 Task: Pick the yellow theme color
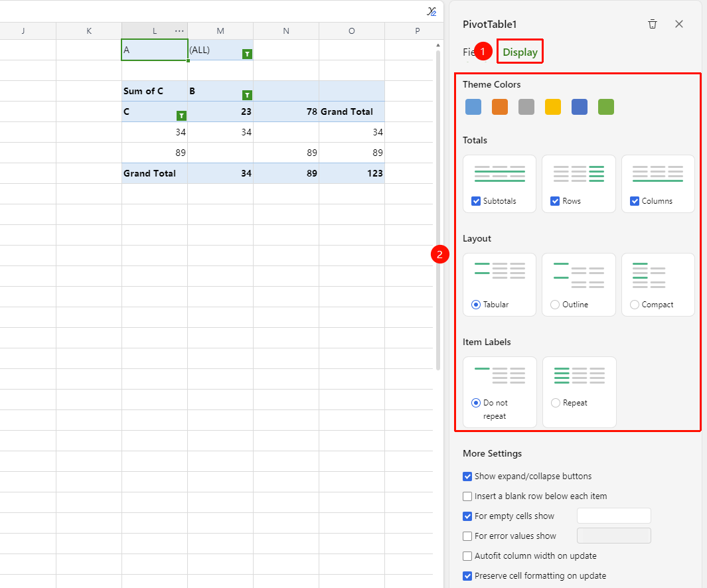(553, 107)
